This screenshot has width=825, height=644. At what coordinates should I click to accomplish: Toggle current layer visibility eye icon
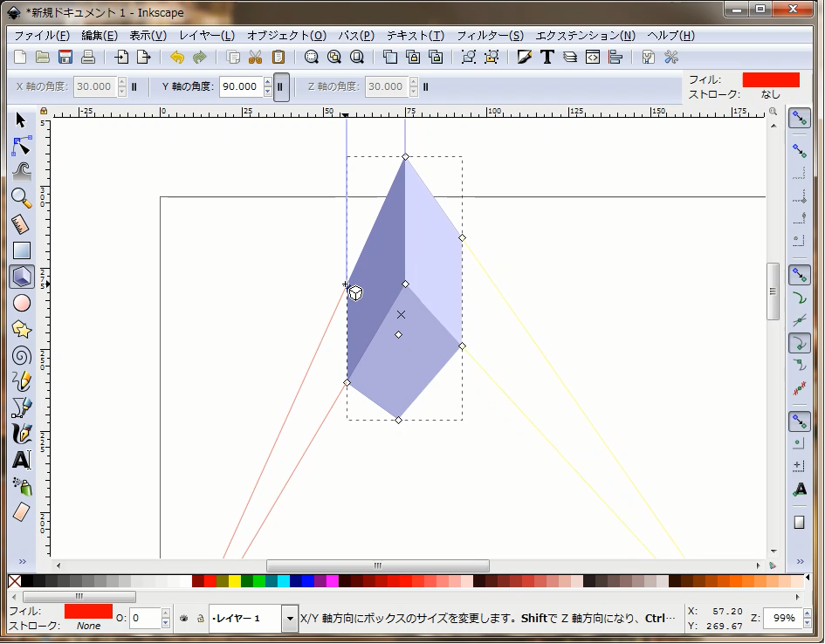coord(184,619)
